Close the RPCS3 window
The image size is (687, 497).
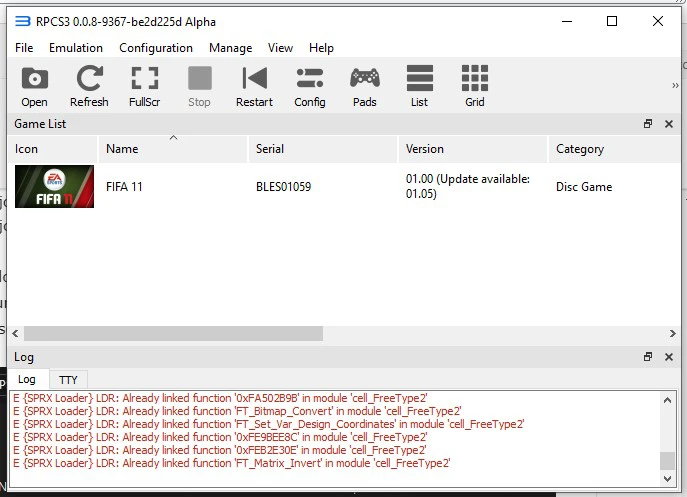658,21
